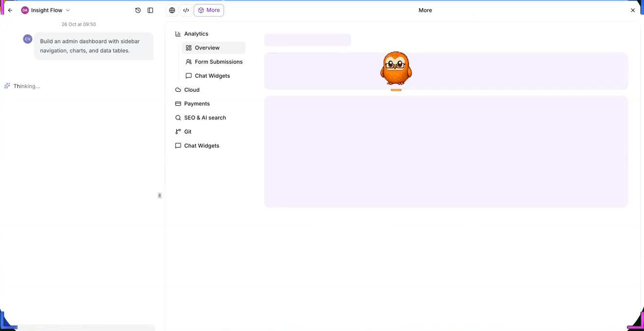
Task: Open top-level Chat Widgets at list bottom
Action: pyautogui.click(x=197, y=145)
